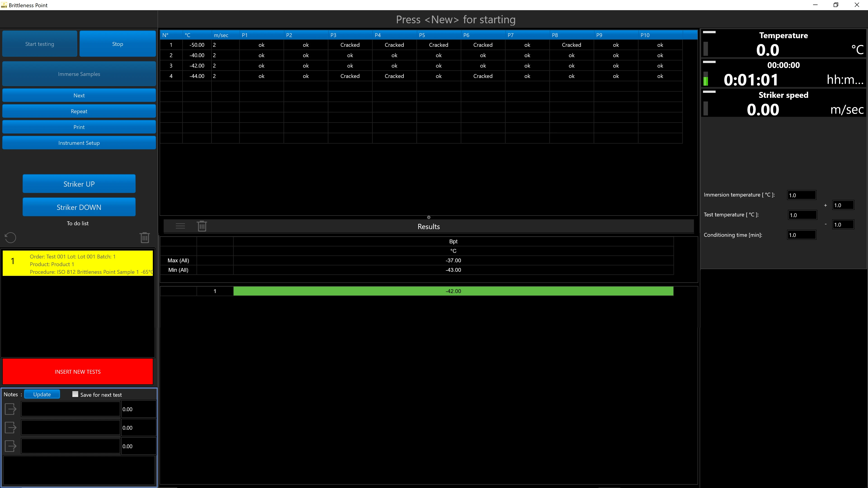Click the second notes row export icon
868x488 pixels.
click(10, 427)
